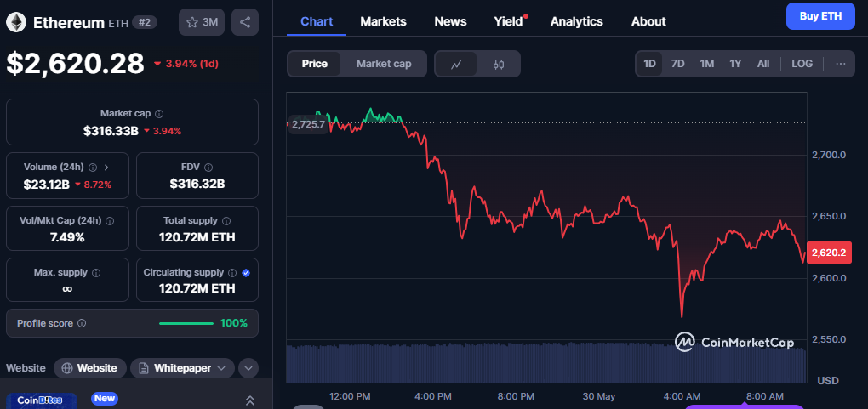Show Market cap info tooltip icon
Viewport: 868px width, 409px height.
[159, 113]
